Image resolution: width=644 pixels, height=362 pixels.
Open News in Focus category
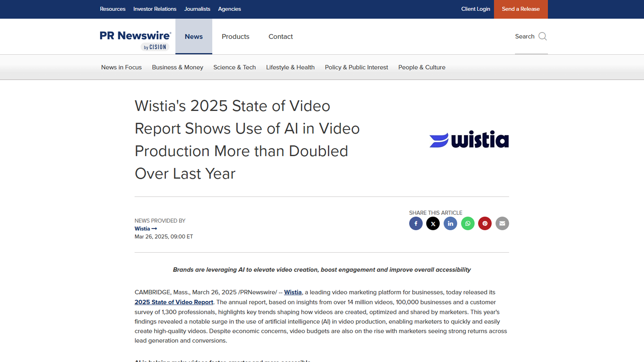(x=121, y=67)
